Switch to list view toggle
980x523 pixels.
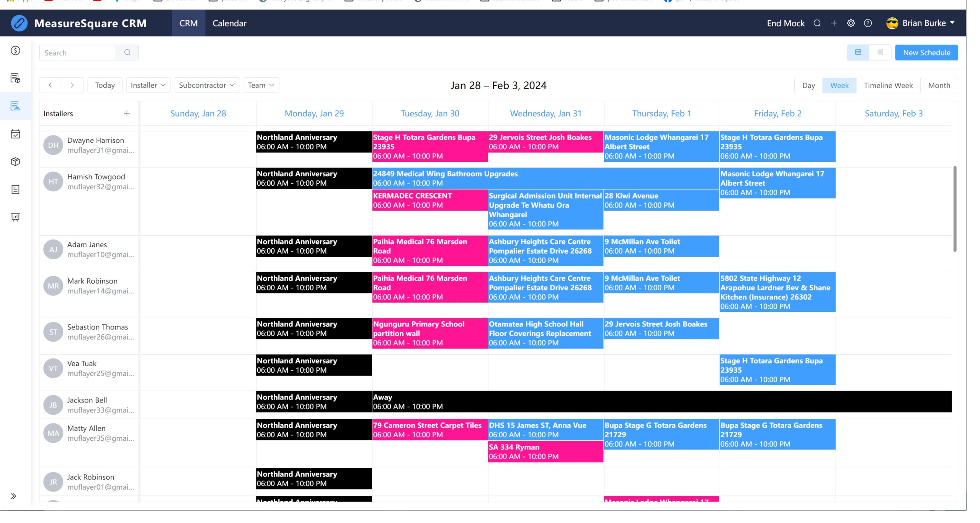[880, 52]
